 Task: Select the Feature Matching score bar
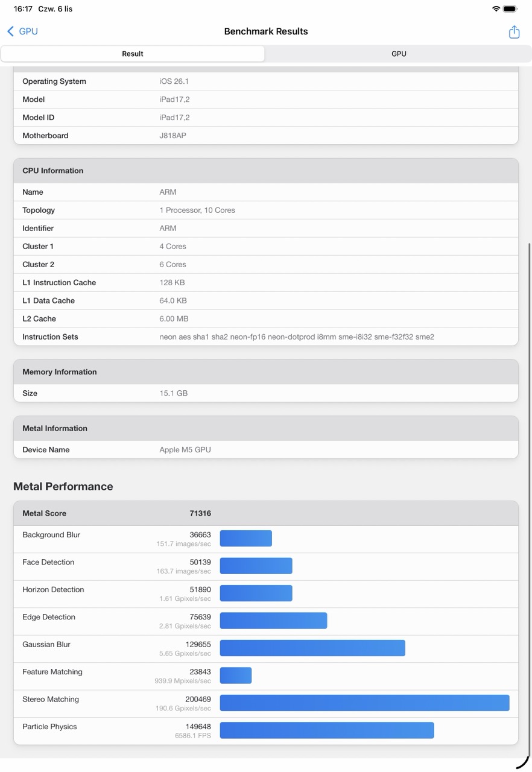[x=236, y=675]
